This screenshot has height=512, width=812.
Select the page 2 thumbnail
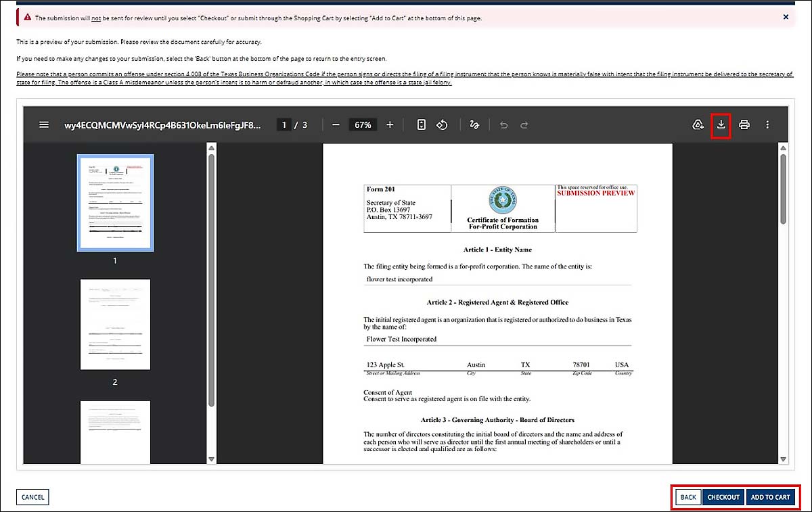115,325
